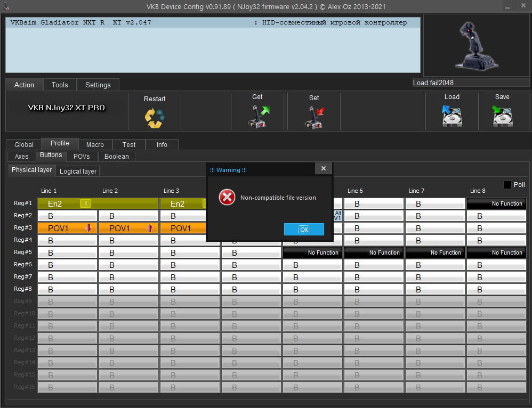Open the Action tab
532x408 pixels.
coord(24,85)
